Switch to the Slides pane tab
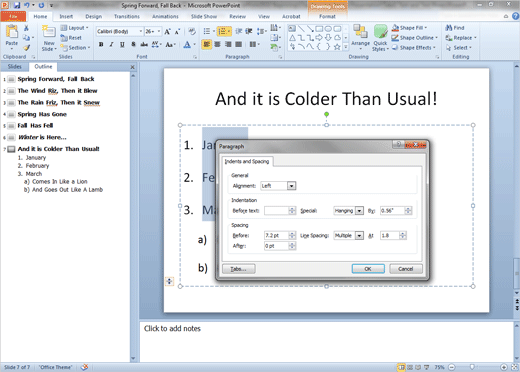Screen dimensions: 520x372 tap(15, 67)
